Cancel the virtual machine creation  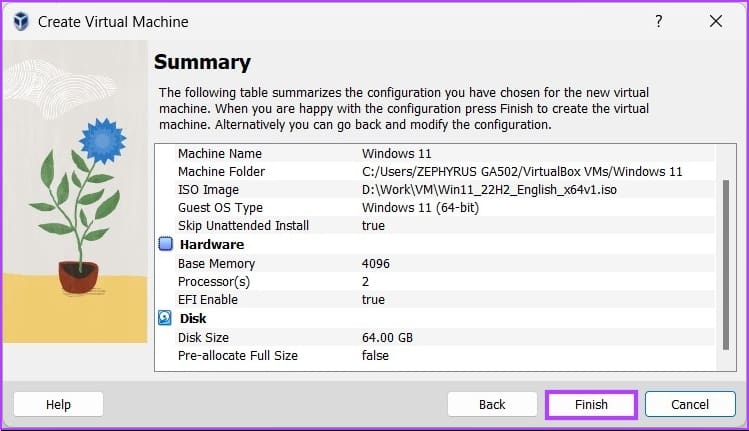[x=690, y=405]
